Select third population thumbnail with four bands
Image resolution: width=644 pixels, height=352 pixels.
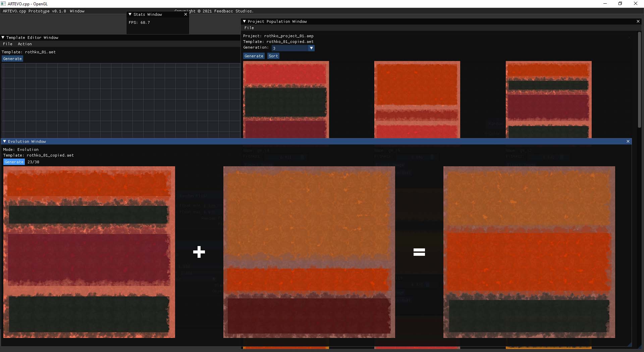[x=549, y=100]
